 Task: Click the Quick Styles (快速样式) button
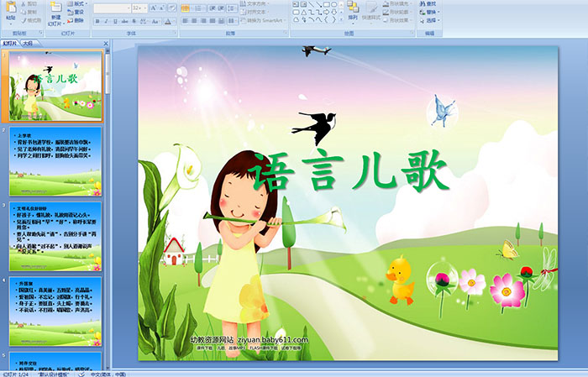pyautogui.click(x=371, y=13)
